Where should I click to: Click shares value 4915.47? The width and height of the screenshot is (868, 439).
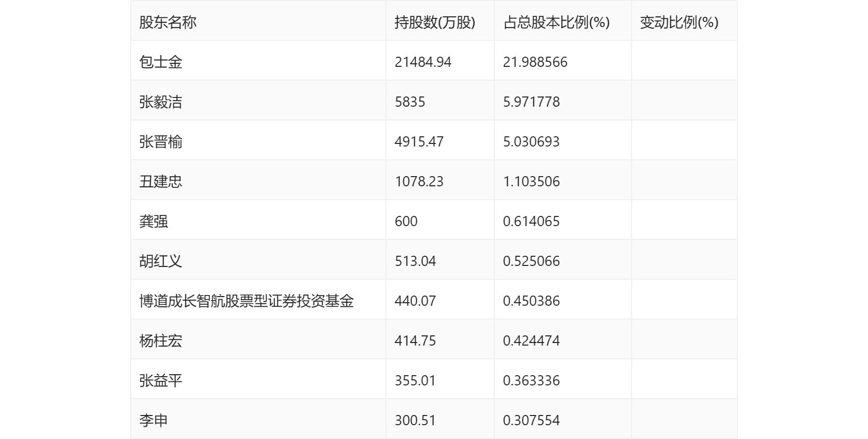419,141
